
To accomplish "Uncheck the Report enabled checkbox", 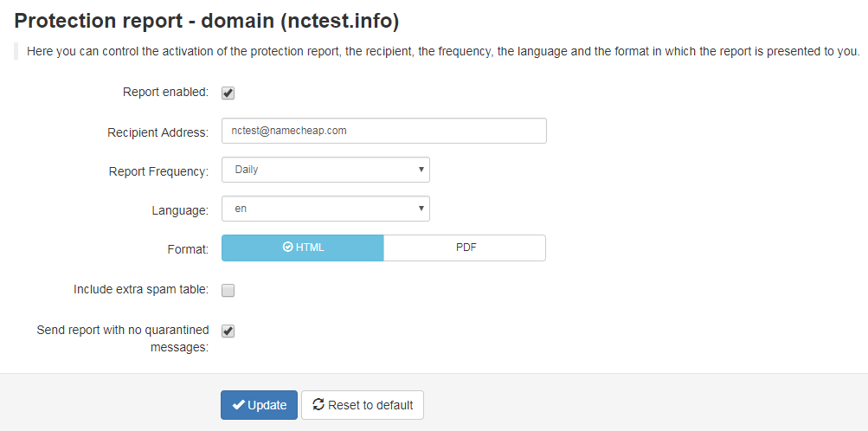I will click(x=228, y=93).
